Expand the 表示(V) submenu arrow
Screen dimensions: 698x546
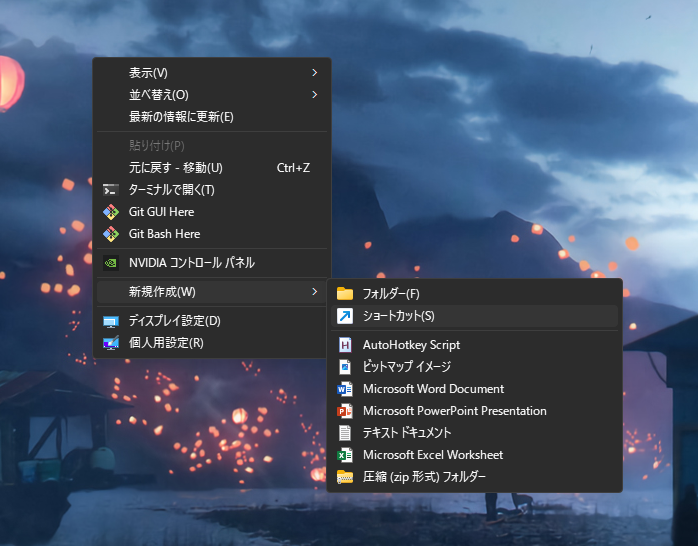(315, 73)
